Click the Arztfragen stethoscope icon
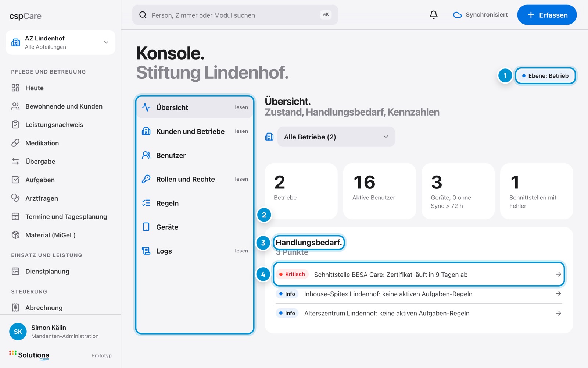The width and height of the screenshot is (588, 368). (15, 198)
